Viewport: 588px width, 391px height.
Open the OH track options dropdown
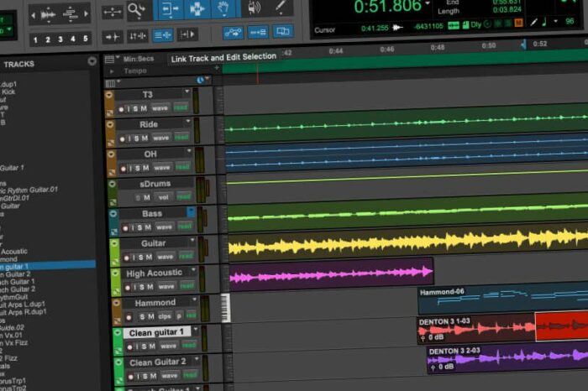189,150
